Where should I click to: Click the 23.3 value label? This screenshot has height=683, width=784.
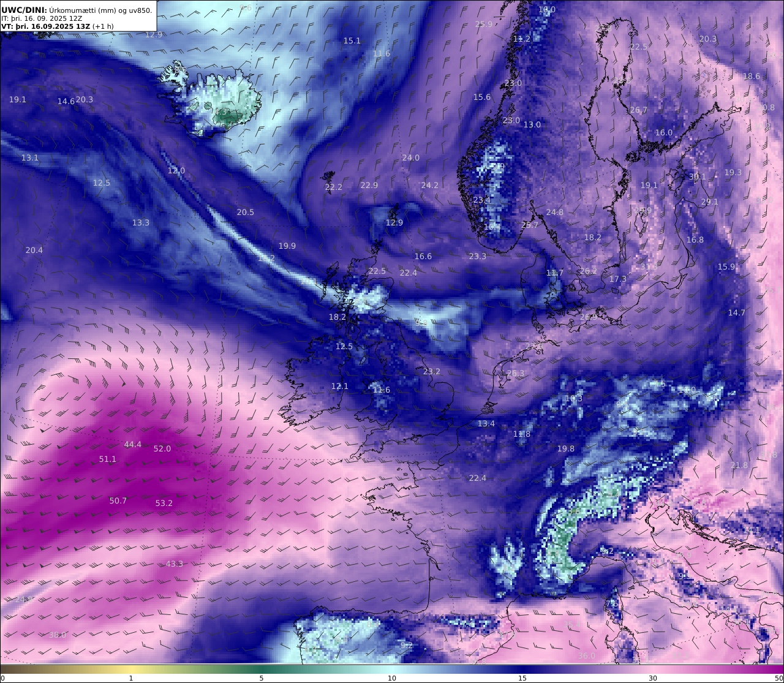[x=477, y=256]
